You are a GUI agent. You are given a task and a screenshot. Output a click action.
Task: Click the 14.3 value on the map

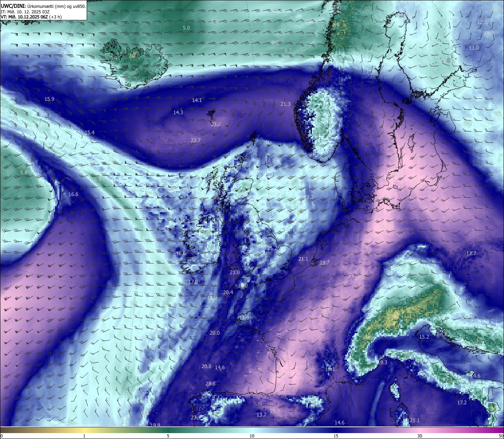[178, 113]
